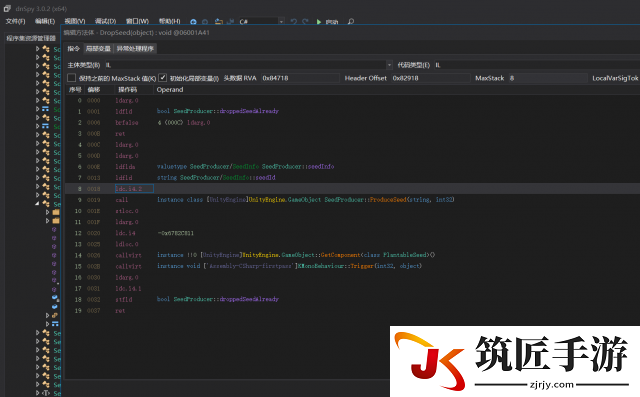Select the stfld opcode in row 18
640x397 pixels.
pos(123,299)
